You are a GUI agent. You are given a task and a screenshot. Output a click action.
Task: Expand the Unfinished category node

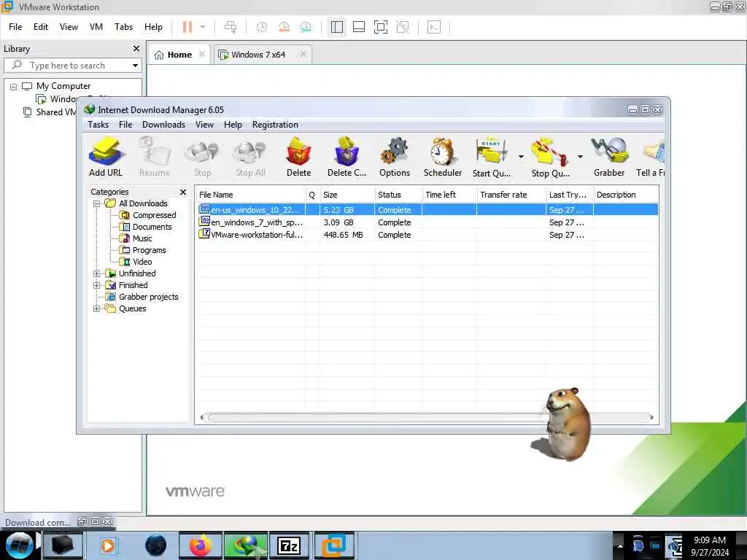pos(97,274)
